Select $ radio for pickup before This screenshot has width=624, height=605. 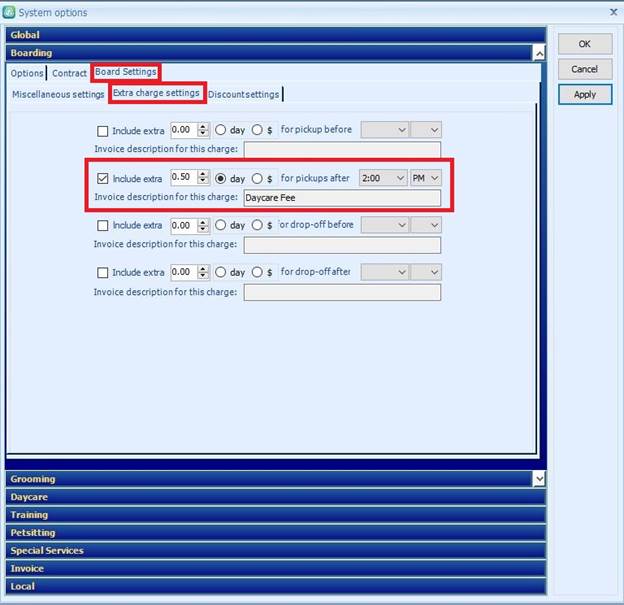pyautogui.click(x=257, y=130)
